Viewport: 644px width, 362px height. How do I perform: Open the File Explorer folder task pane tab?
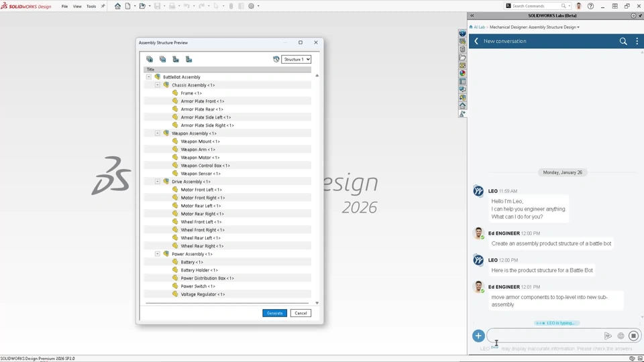coord(462,58)
